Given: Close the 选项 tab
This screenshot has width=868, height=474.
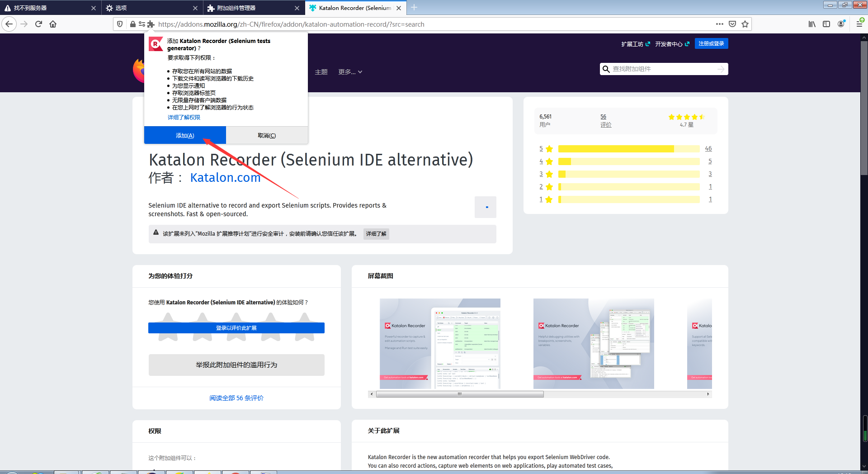Looking at the screenshot, I should tap(195, 8).
